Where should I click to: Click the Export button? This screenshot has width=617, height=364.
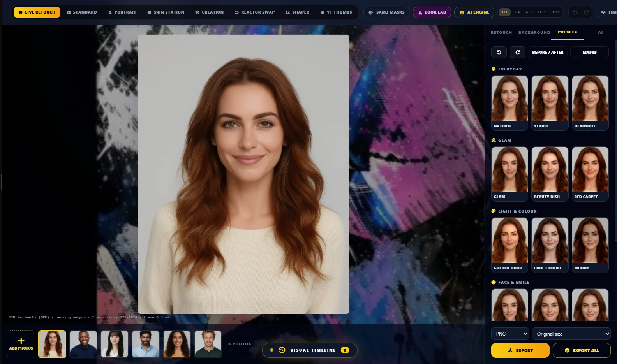(520, 350)
